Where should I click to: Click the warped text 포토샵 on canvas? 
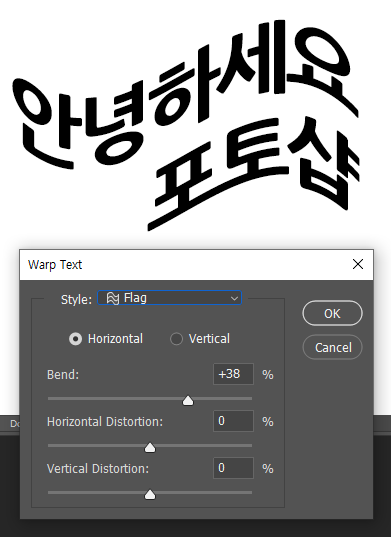(253, 173)
